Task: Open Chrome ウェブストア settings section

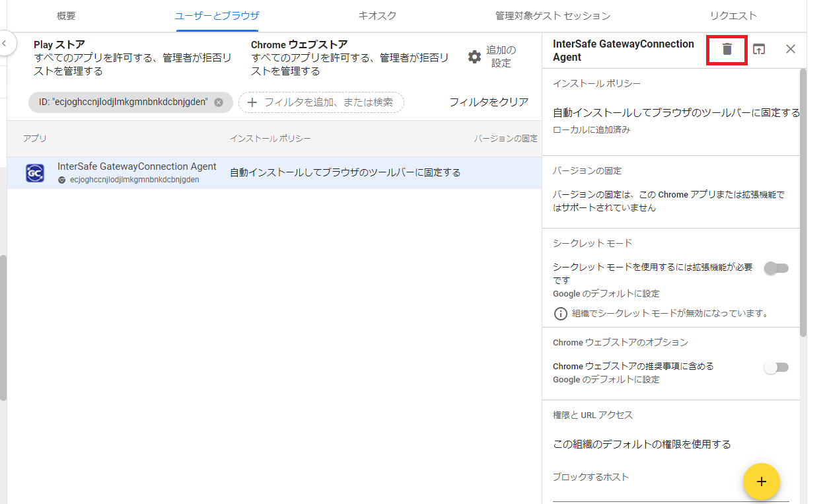Action: coord(350,57)
